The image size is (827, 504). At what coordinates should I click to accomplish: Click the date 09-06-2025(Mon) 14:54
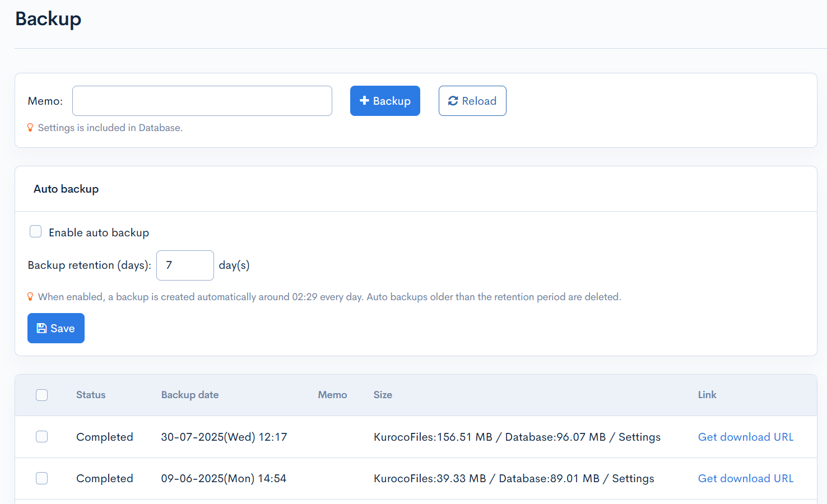point(224,478)
